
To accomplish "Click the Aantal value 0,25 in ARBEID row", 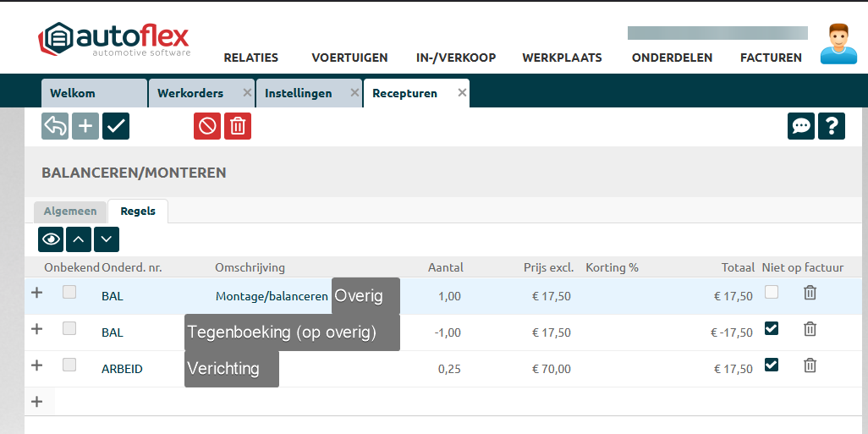I will pos(448,369).
